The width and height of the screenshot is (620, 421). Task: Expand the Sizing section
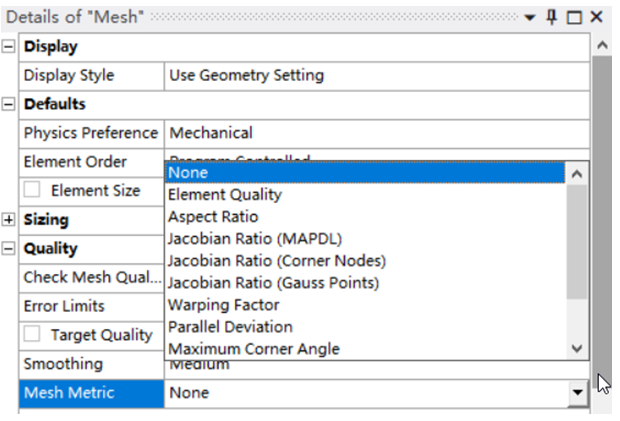click(x=10, y=219)
